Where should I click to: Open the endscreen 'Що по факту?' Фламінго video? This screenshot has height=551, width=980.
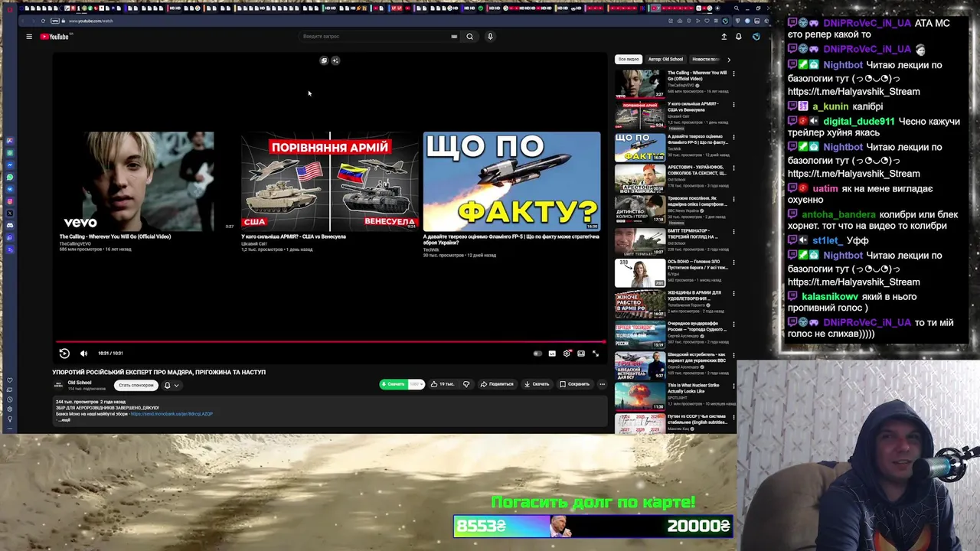tap(511, 182)
